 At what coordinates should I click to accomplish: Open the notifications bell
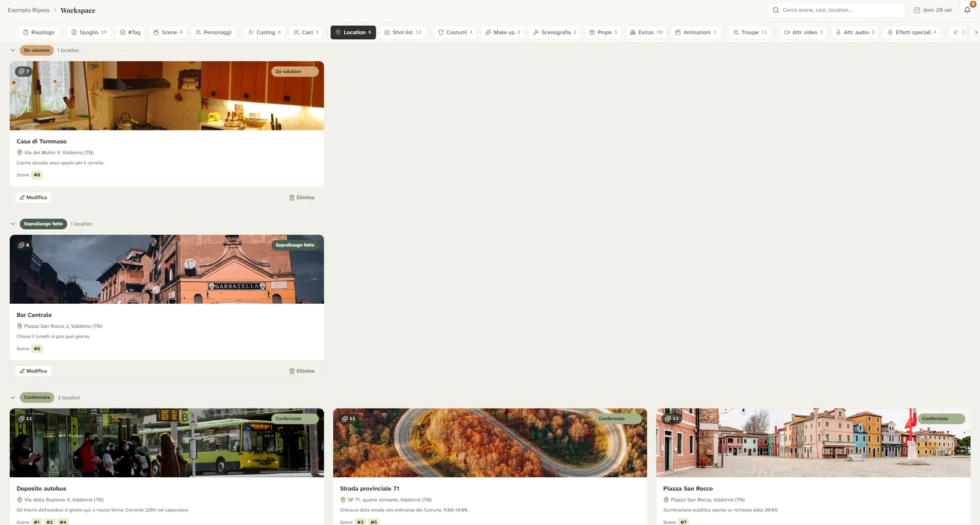967,10
